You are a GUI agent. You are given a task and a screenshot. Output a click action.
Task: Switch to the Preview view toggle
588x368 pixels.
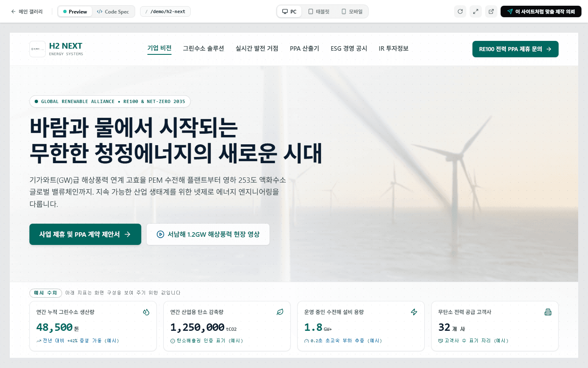pyautogui.click(x=75, y=11)
